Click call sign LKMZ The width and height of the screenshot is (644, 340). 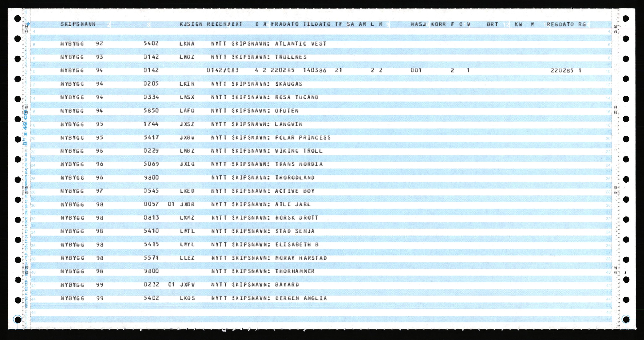(x=187, y=218)
